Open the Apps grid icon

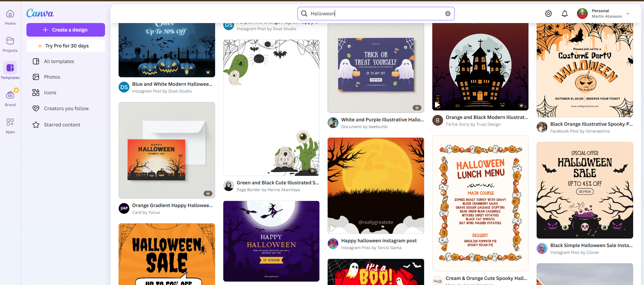pos(10,122)
